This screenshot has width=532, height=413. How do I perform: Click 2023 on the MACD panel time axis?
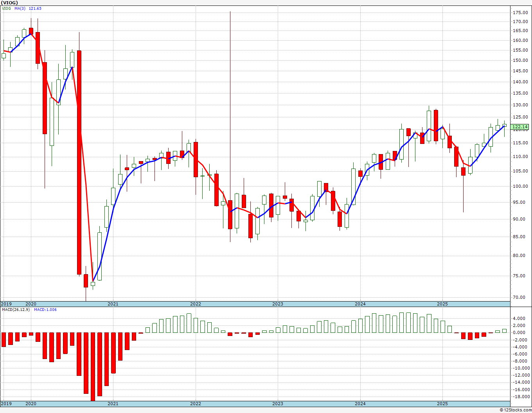[x=277, y=404]
